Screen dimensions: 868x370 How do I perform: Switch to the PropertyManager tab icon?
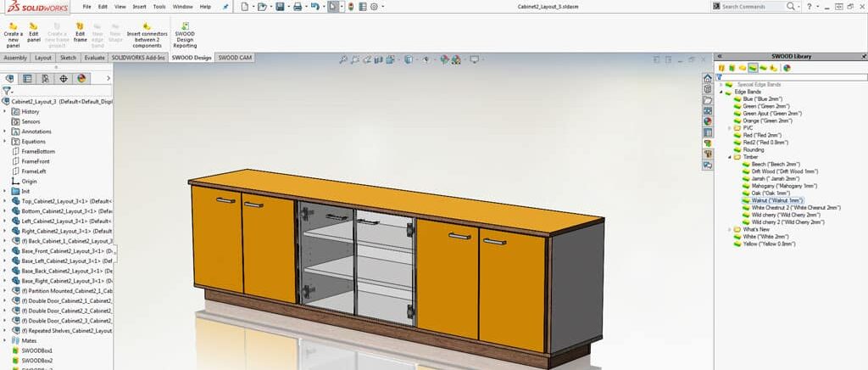[x=27, y=79]
